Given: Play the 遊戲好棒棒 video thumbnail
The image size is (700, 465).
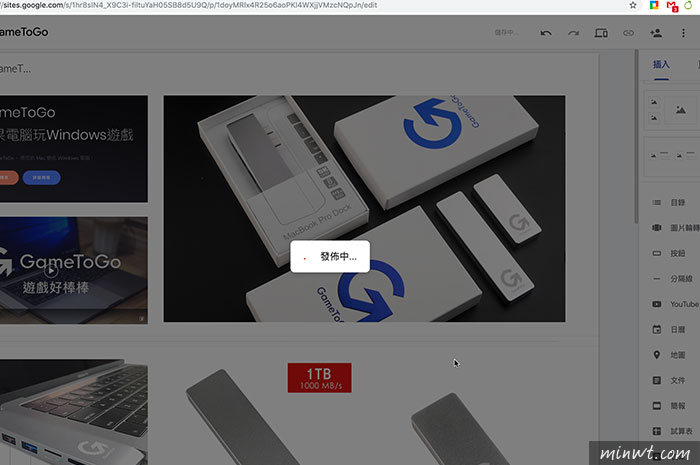Looking at the screenshot, I should click(51, 270).
